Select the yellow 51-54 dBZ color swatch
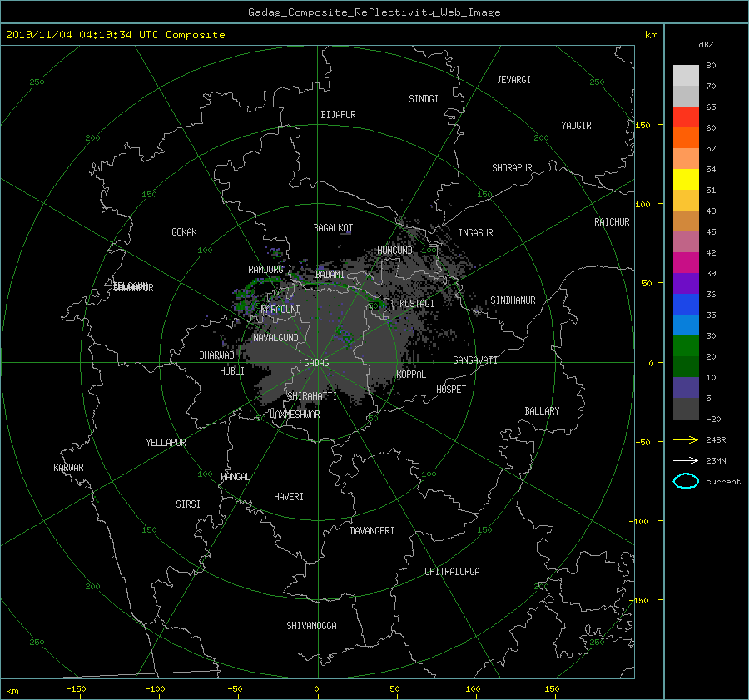749x700 pixels. [x=686, y=180]
